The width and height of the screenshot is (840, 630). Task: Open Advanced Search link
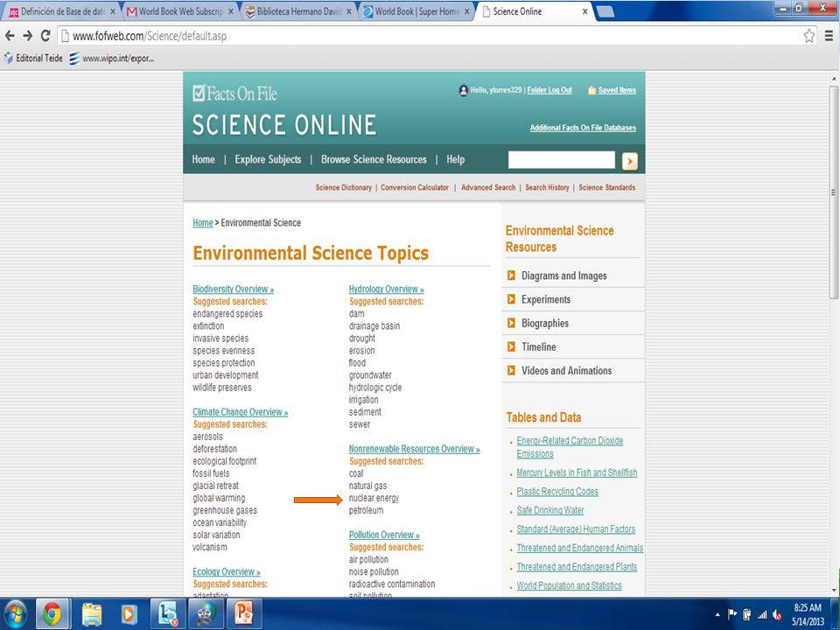pyautogui.click(x=488, y=187)
